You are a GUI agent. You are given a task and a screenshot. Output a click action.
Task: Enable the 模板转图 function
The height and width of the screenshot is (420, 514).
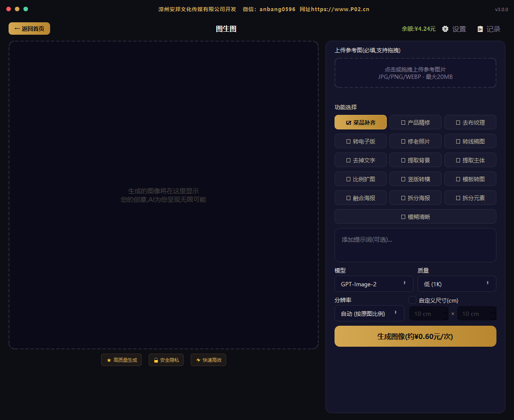(x=470, y=179)
